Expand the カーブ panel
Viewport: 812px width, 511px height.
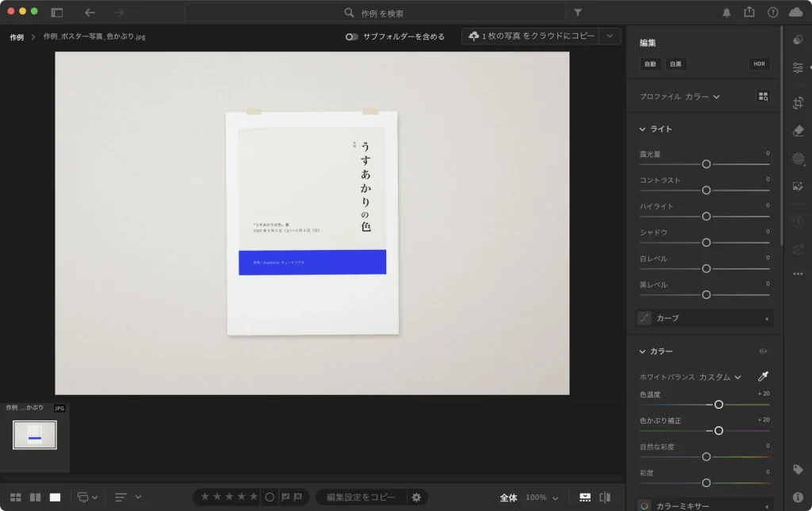click(705, 318)
